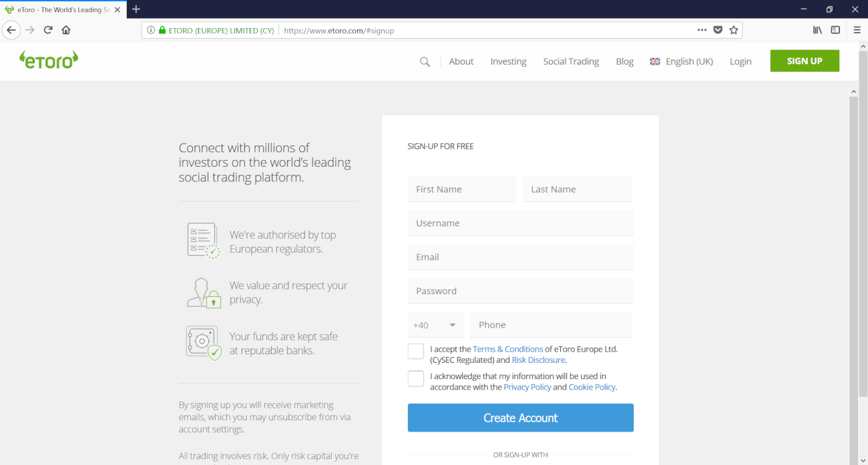Click the Login link in the header
The width and height of the screenshot is (868, 465).
coord(740,61)
